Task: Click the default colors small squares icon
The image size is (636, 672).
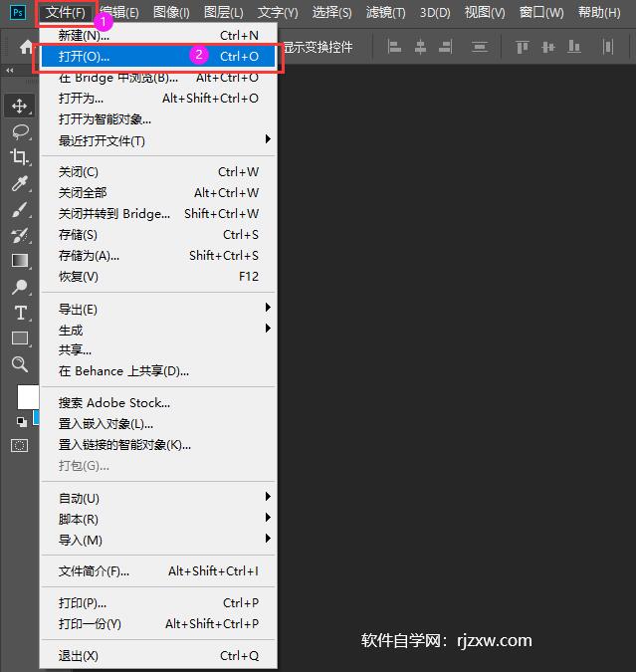Action: pos(22,422)
